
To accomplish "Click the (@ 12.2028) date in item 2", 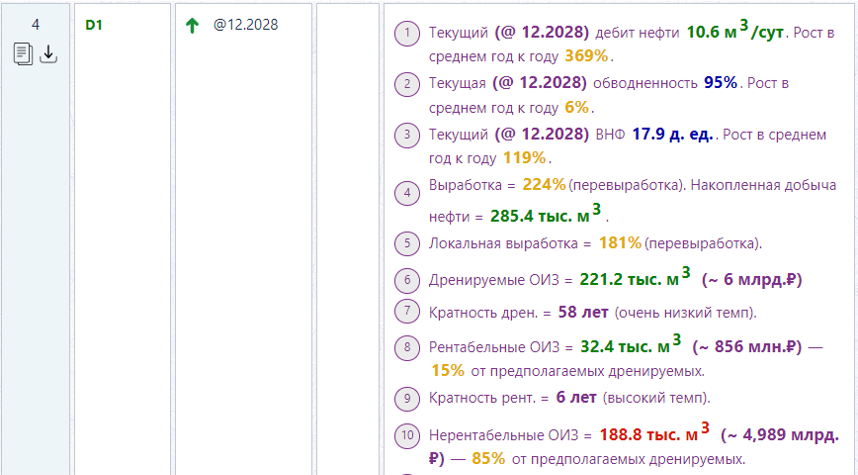I will (540, 83).
